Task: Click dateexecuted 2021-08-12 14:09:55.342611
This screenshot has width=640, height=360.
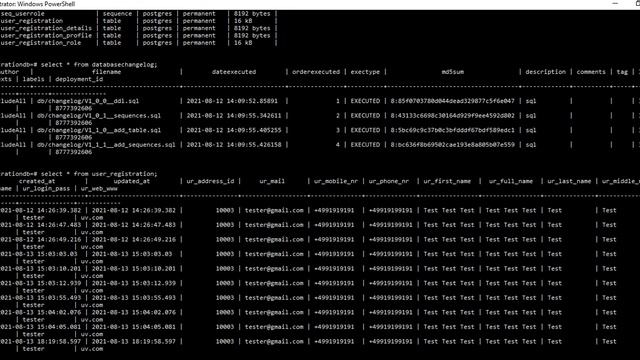Action: click(234, 116)
